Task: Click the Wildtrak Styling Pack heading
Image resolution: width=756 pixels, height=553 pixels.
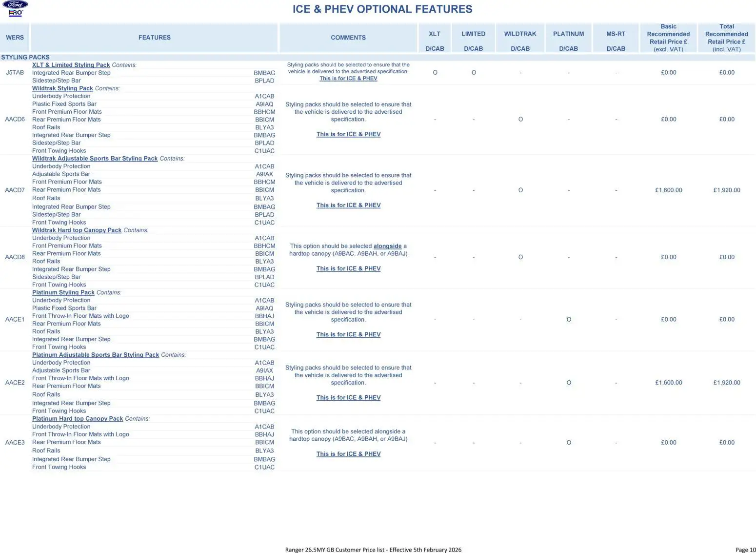Action: click(62, 88)
